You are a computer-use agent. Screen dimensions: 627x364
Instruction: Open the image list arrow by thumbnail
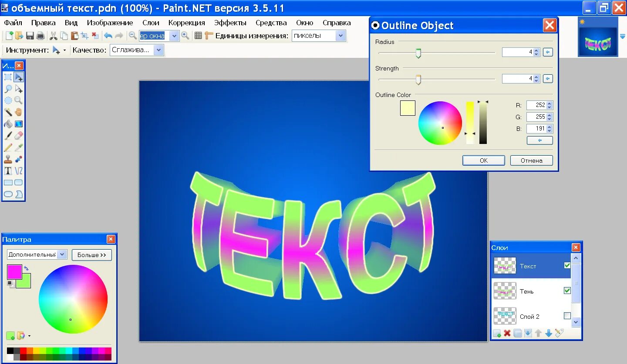pos(622,36)
